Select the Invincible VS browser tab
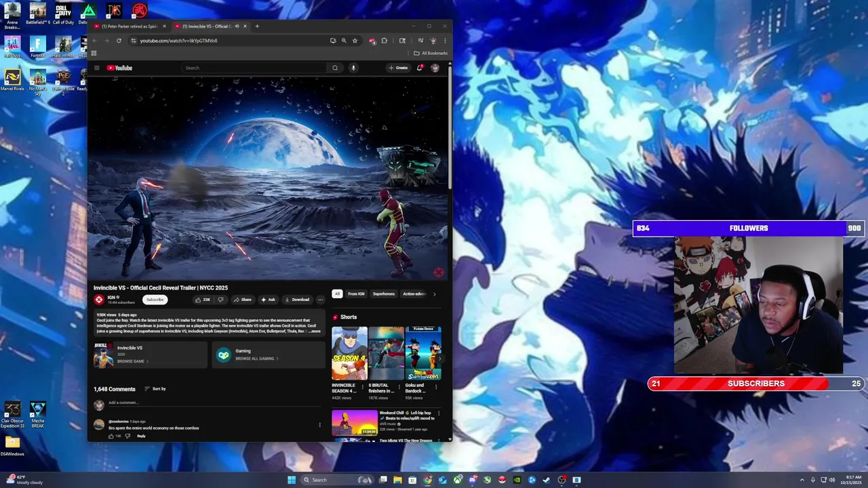Viewport: 868px width, 488px height. pos(210,26)
